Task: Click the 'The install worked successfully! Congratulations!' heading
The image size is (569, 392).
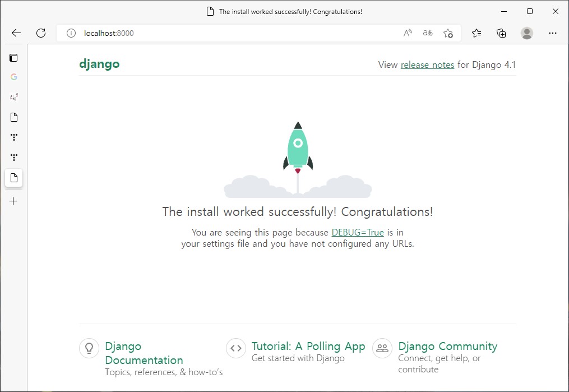Action: click(x=298, y=211)
